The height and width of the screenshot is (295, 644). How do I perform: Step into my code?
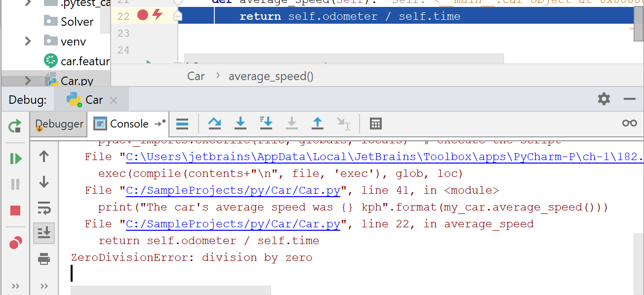pyautogui.click(x=266, y=123)
